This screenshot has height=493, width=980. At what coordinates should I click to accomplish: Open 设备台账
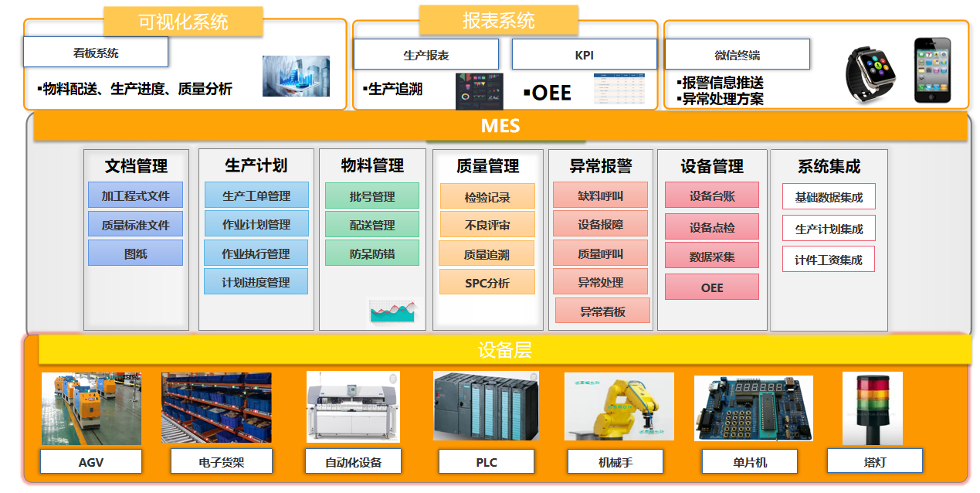click(x=712, y=195)
